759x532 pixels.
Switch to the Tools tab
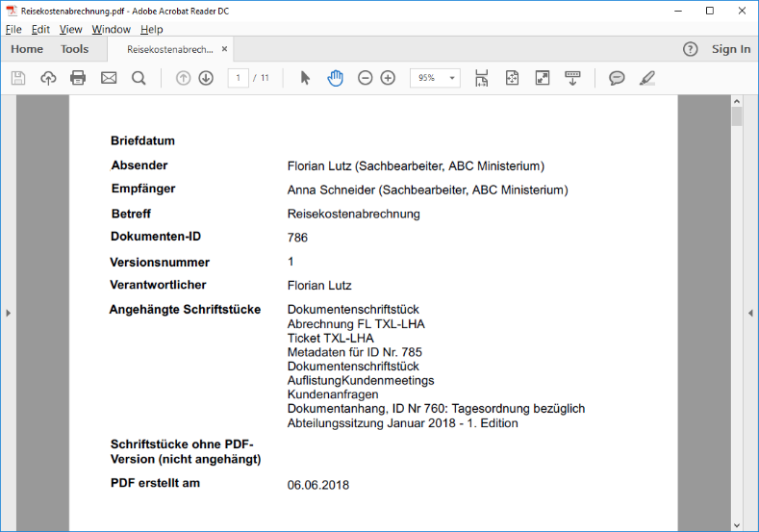(x=74, y=49)
